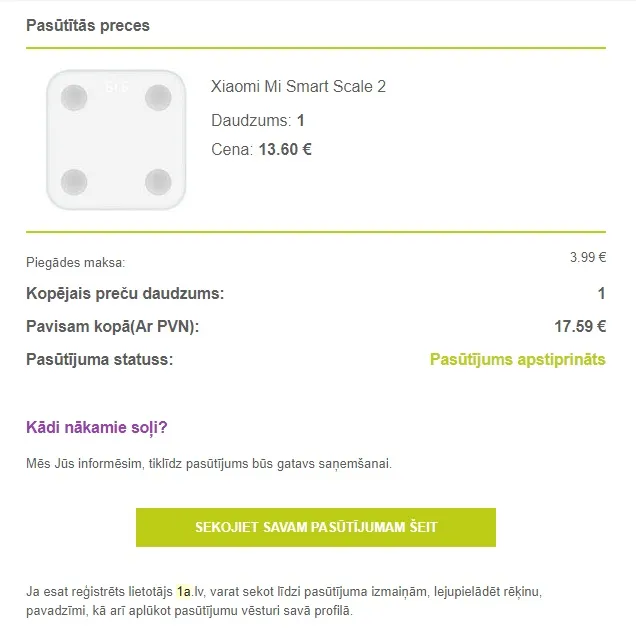Viewport: 636px width, 633px height.
Task: Select the Kopējais preču daudzums label
Action: point(125,293)
